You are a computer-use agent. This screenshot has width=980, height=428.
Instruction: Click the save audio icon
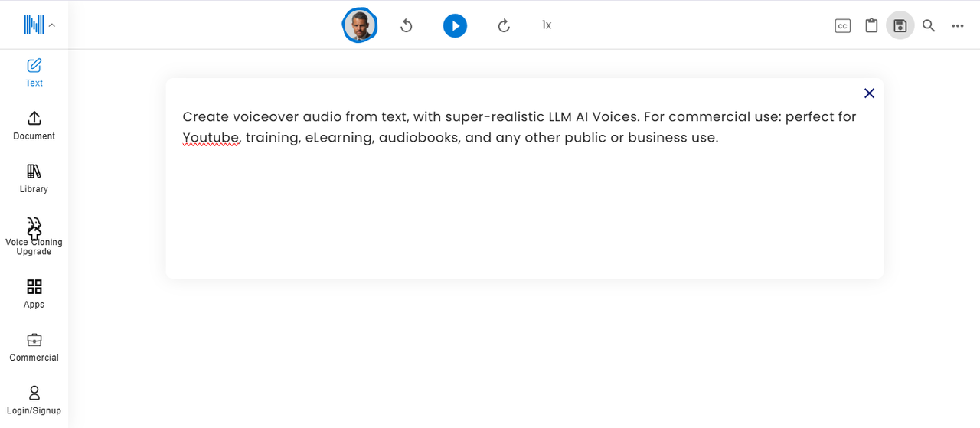click(900, 26)
